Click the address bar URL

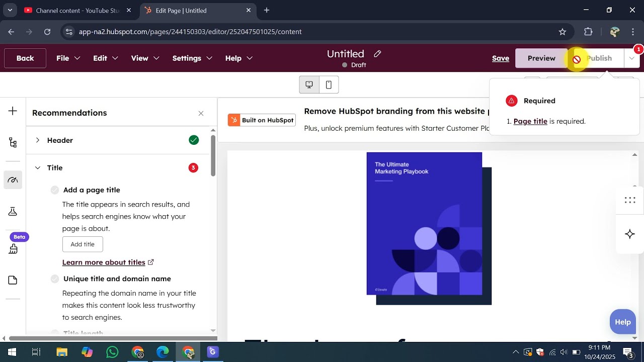point(190,32)
